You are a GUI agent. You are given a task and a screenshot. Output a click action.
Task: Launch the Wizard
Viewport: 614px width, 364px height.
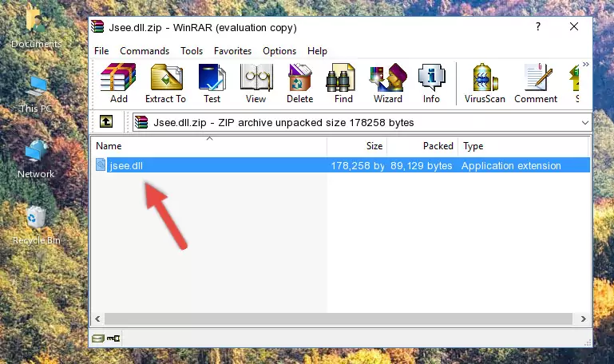pyautogui.click(x=388, y=83)
